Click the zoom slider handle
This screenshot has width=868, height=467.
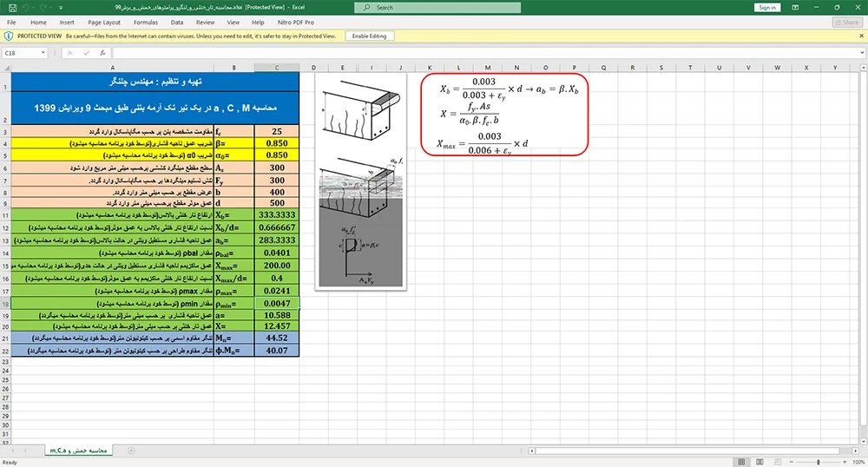click(819, 462)
